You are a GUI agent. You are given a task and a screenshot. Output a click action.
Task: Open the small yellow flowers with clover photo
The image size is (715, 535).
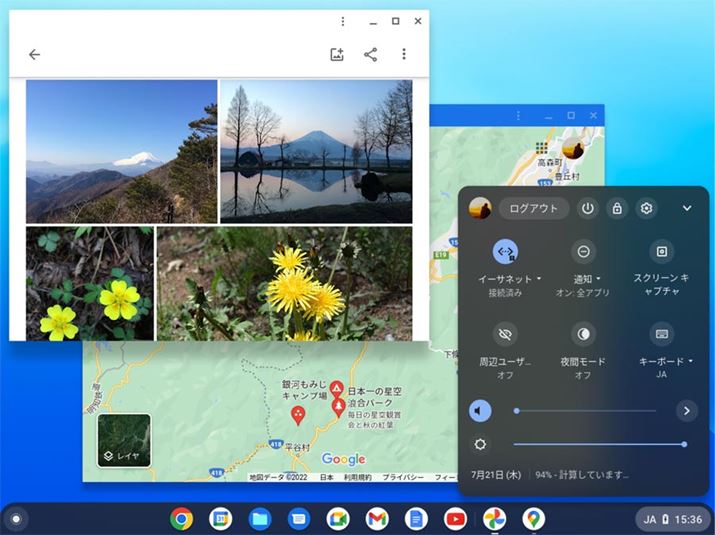pyautogui.click(x=90, y=284)
